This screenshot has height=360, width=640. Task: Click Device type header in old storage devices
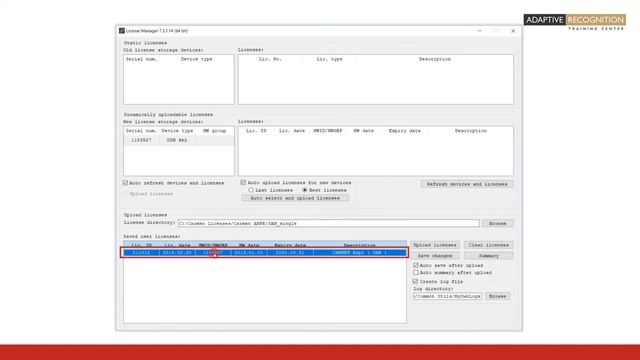(x=196, y=59)
